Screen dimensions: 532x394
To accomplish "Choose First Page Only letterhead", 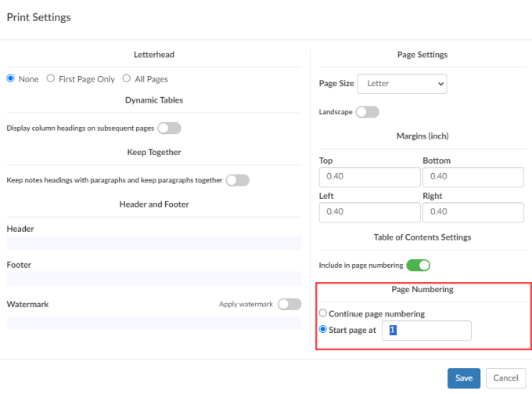I will point(51,79).
